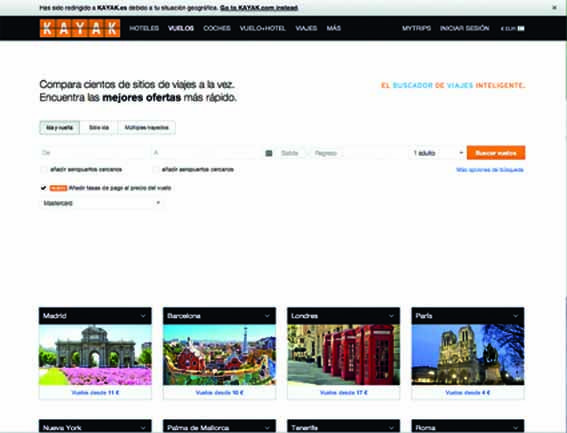Open the Mastercard payment dropdown
The width and height of the screenshot is (567, 433).
(x=101, y=203)
